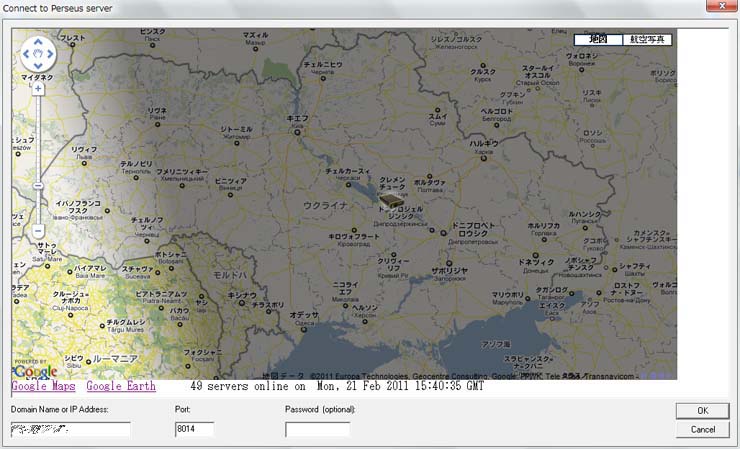The width and height of the screenshot is (740, 449).
Task: Click the Google logo on the map
Action: click(36, 371)
